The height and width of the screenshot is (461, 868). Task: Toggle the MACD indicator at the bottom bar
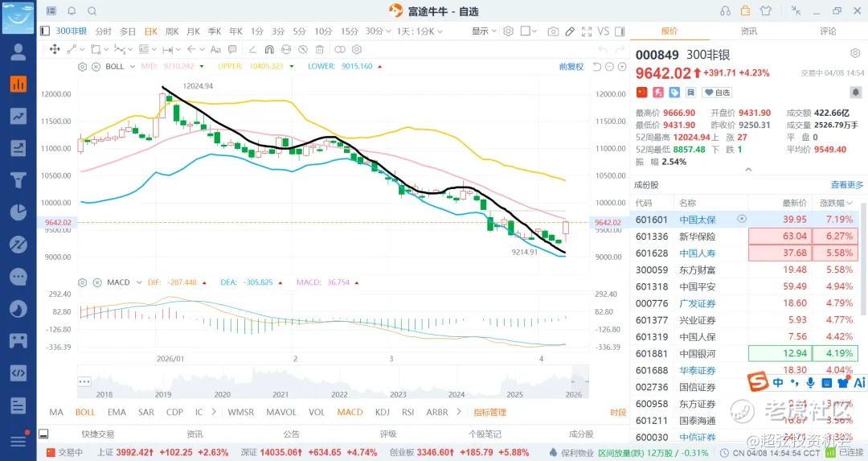point(350,412)
